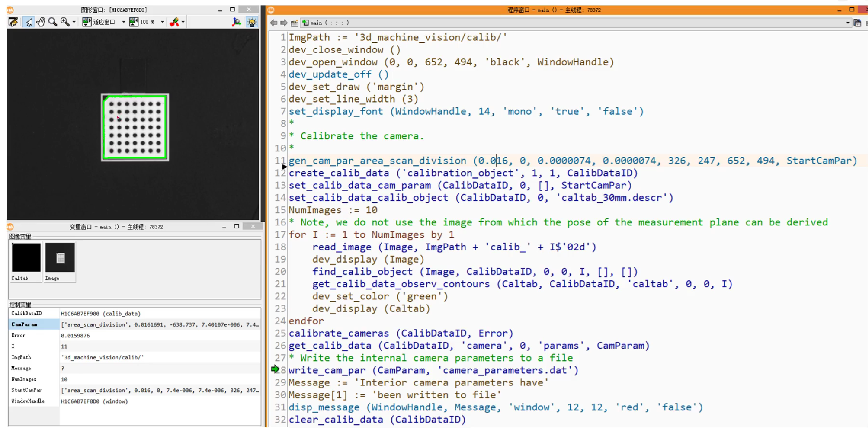Select the hand pan tool
Image resolution: width=868 pixels, height=428 pixels.
point(41,22)
